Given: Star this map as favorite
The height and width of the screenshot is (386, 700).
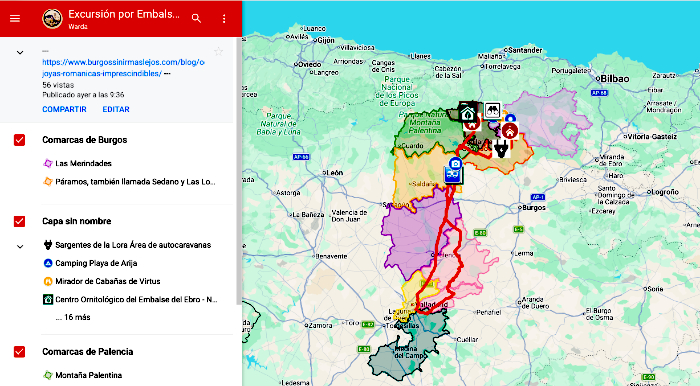Looking at the screenshot, I should pos(218,52).
